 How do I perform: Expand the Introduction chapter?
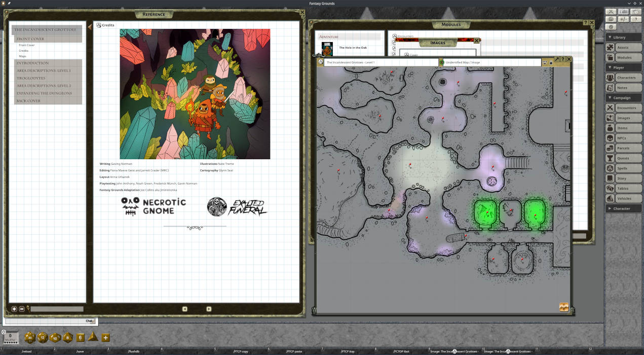tap(48, 63)
